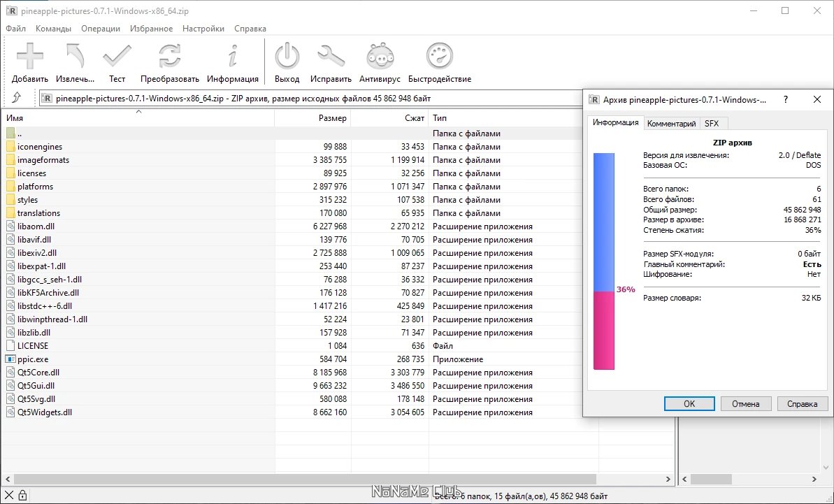
Task: Open the Избранное menu
Action: 151,29
